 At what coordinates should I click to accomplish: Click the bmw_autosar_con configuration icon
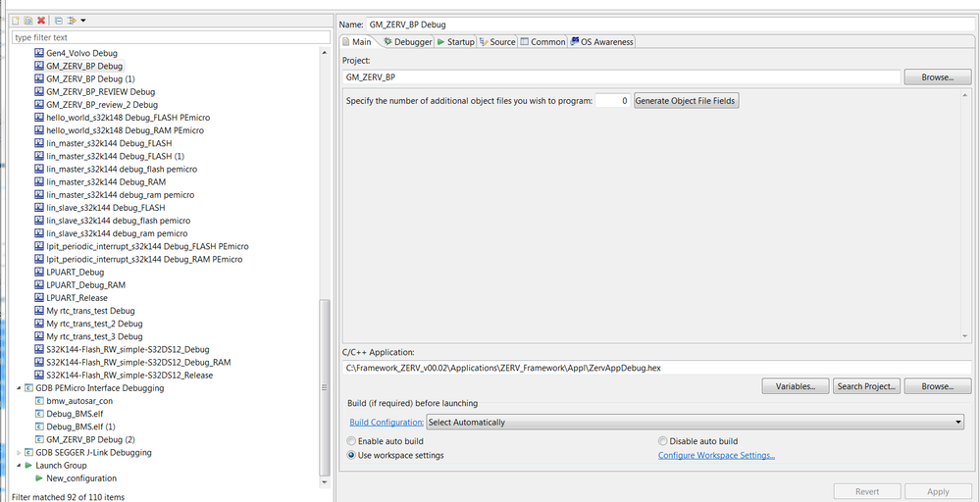pos(39,401)
